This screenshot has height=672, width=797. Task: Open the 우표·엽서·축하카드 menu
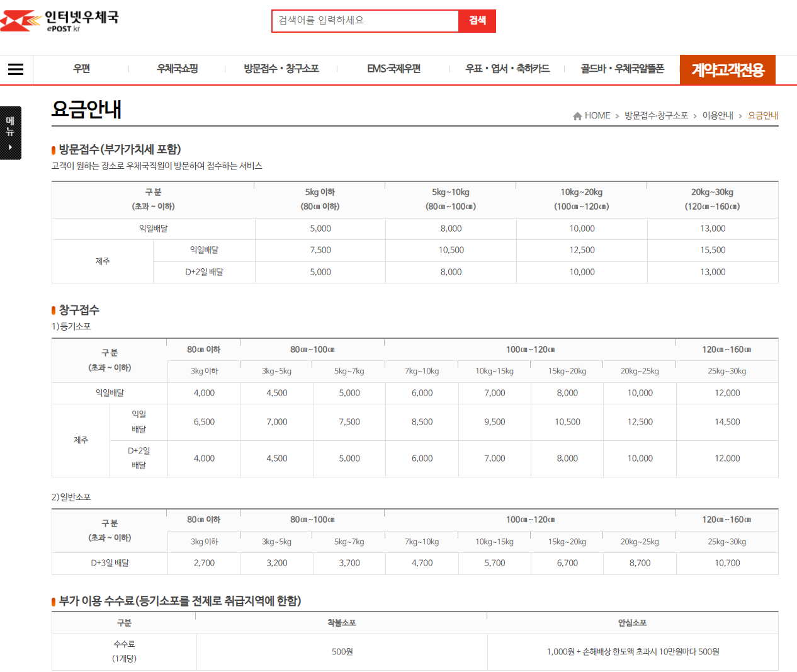pyautogui.click(x=507, y=69)
